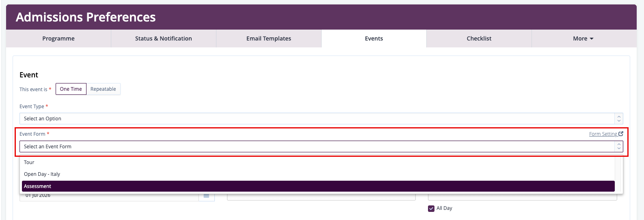Viewport: 644px width, 220px height.
Task: Select the Events tab
Action: click(374, 38)
